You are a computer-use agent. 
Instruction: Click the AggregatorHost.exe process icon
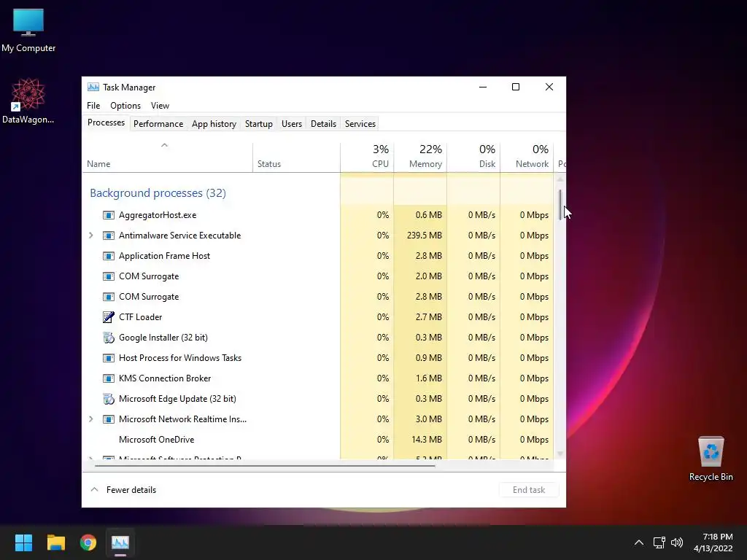coord(109,215)
